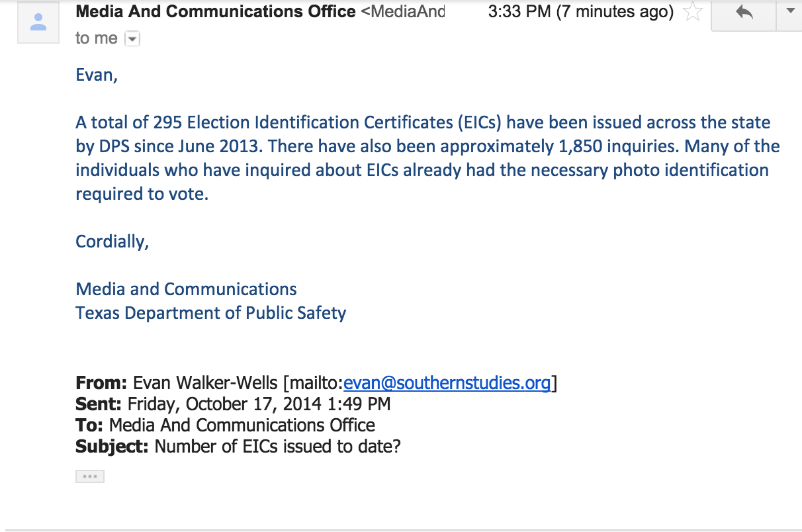Screen dimensions: 802x532
Task: Star this email from Media And Communications Office
Action: coord(692,12)
